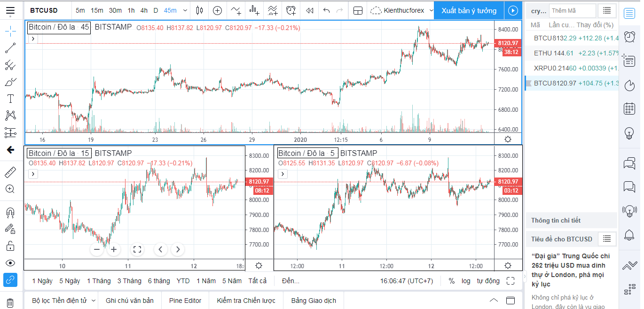Click the Xuất bản ý tưởng button
The image size is (644, 309).
(x=469, y=10)
